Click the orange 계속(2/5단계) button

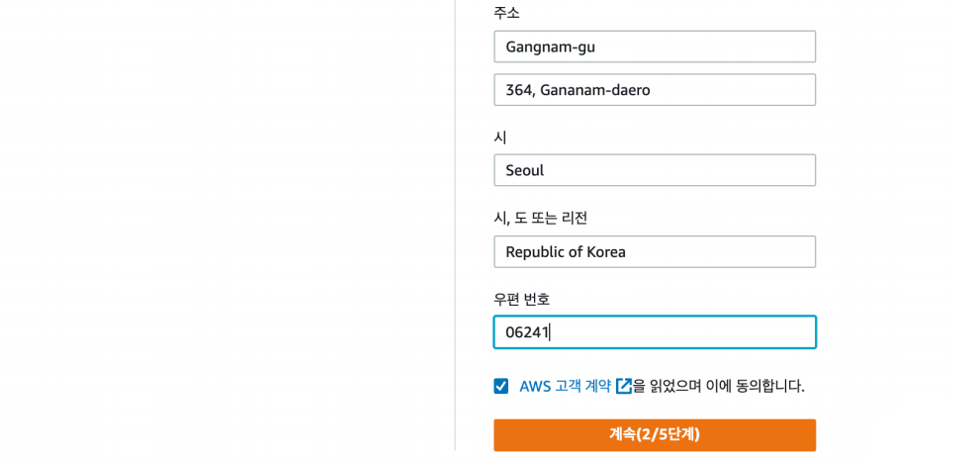click(x=655, y=435)
